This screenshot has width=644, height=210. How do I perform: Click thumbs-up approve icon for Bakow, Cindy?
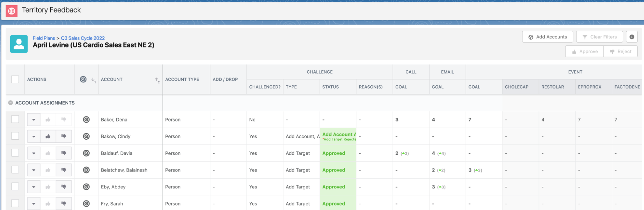pyautogui.click(x=48, y=136)
